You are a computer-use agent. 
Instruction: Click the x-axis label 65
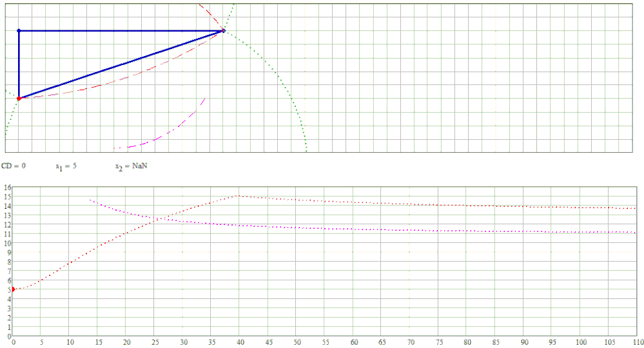(382, 342)
